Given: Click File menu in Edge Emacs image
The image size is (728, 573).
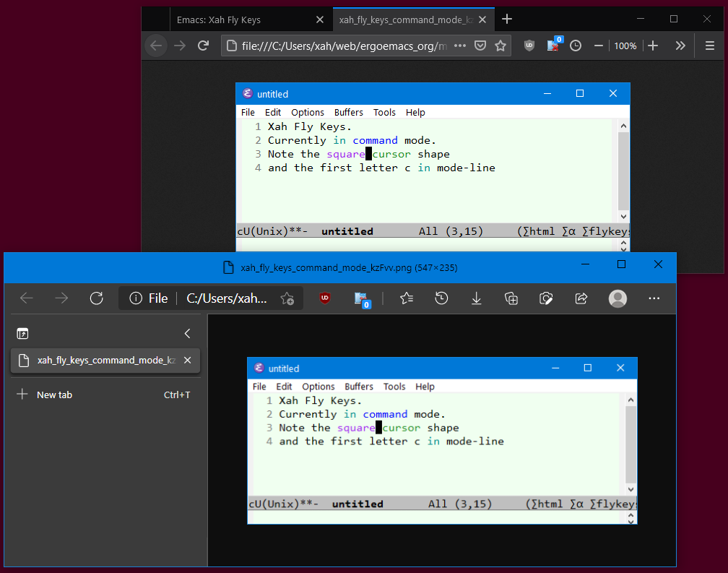Looking at the screenshot, I should coord(259,387).
